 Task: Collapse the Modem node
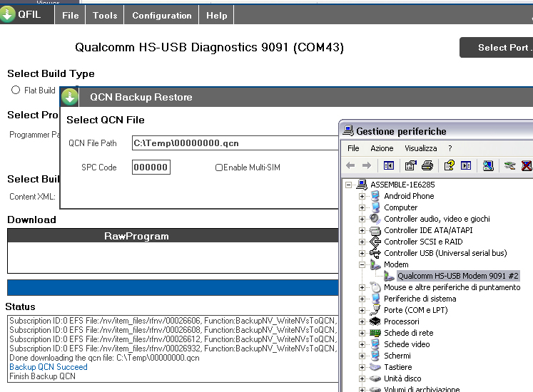[x=362, y=264]
